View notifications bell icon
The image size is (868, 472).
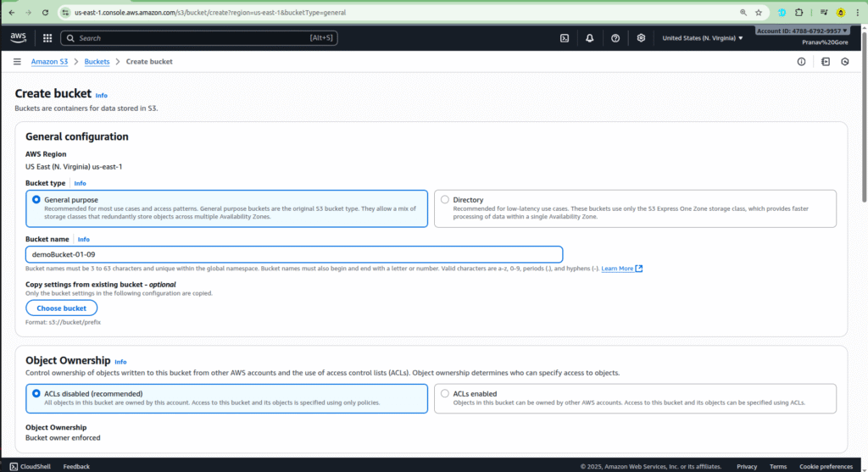[x=590, y=38]
